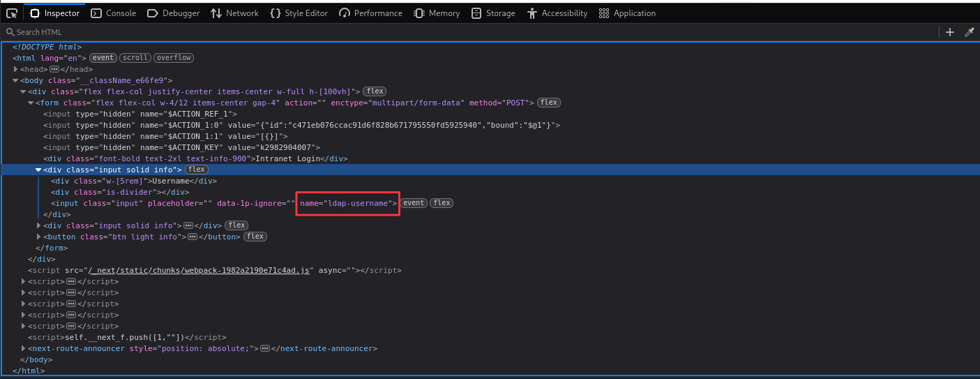Toggle flex badge on second input div
This screenshot has height=379, width=980.
[x=236, y=225]
